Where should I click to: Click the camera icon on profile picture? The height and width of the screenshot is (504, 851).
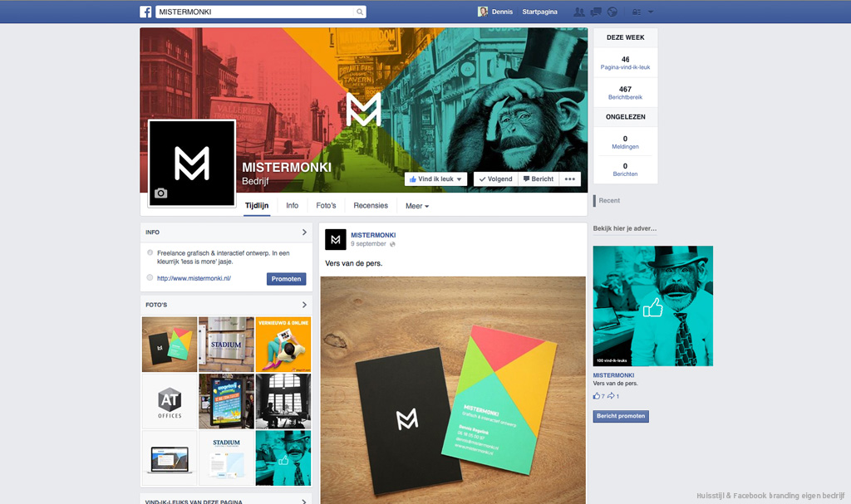coord(160,193)
